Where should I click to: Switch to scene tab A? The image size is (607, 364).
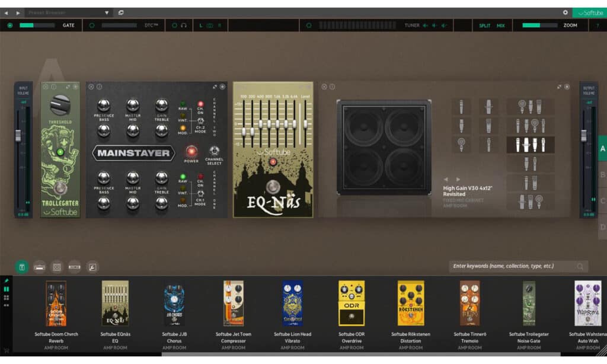602,149
